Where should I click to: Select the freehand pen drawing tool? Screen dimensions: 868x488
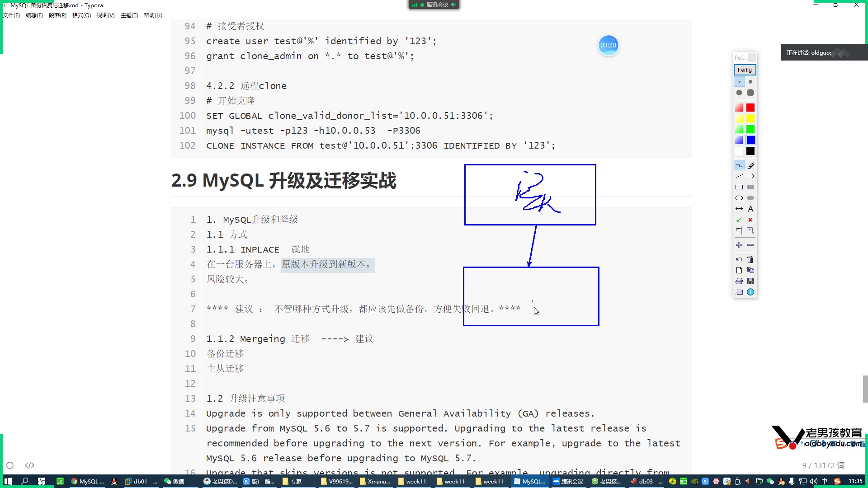tap(739, 165)
